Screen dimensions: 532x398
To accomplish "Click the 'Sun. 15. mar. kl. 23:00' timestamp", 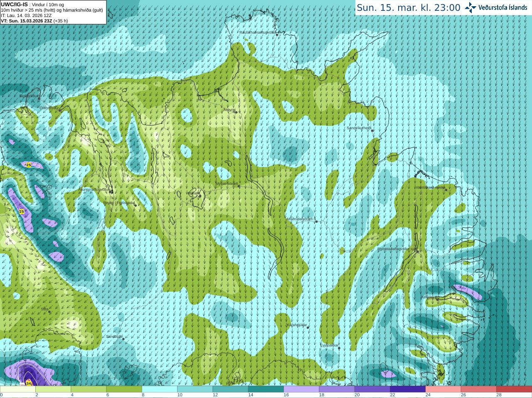I will (409, 7).
